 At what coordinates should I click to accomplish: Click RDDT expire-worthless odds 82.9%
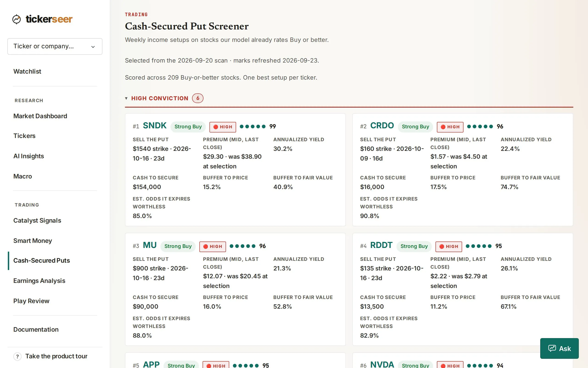[x=369, y=335]
